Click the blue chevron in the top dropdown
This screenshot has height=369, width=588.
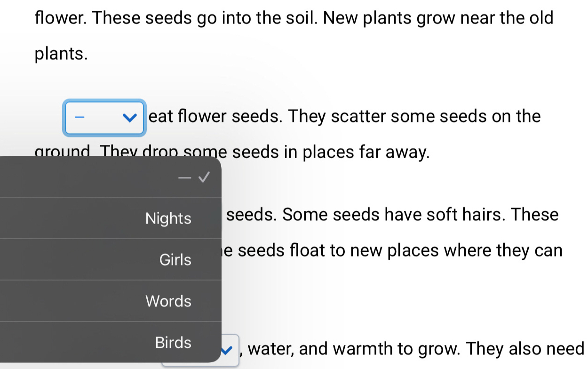coord(127,118)
